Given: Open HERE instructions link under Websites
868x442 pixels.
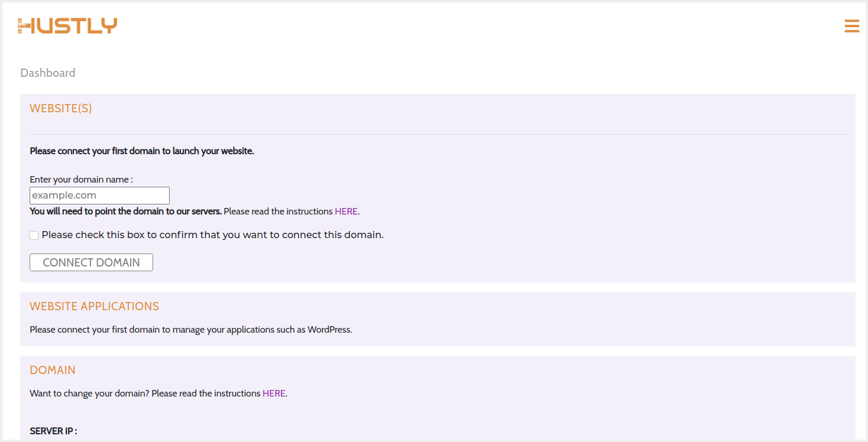Looking at the screenshot, I should [x=346, y=211].
